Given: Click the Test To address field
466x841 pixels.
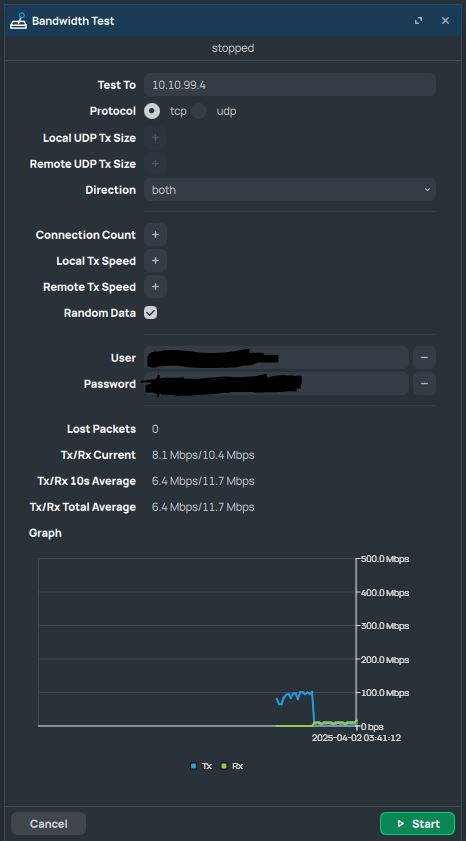Looking at the screenshot, I should 290,85.
